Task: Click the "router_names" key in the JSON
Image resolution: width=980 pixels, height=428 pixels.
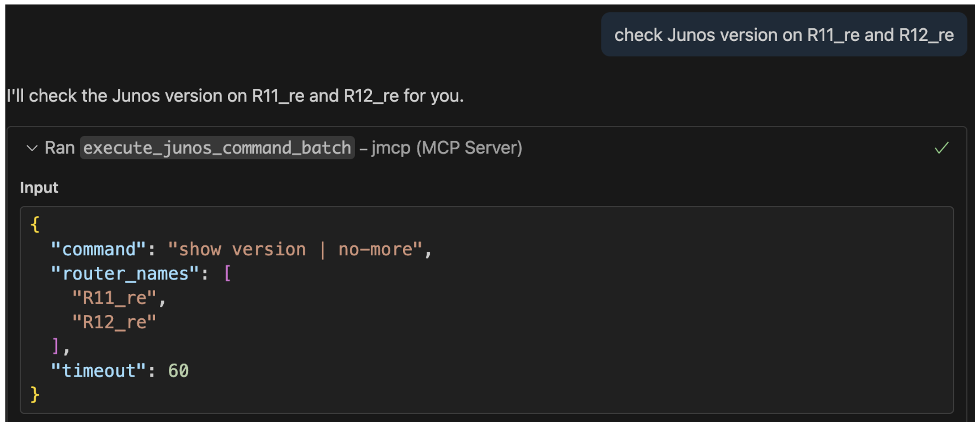Action: (125, 274)
